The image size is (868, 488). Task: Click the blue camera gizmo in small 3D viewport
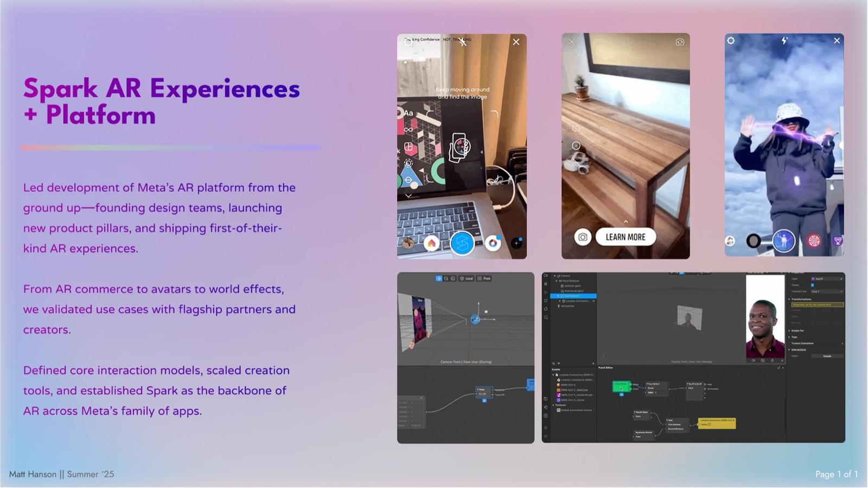tap(475, 319)
